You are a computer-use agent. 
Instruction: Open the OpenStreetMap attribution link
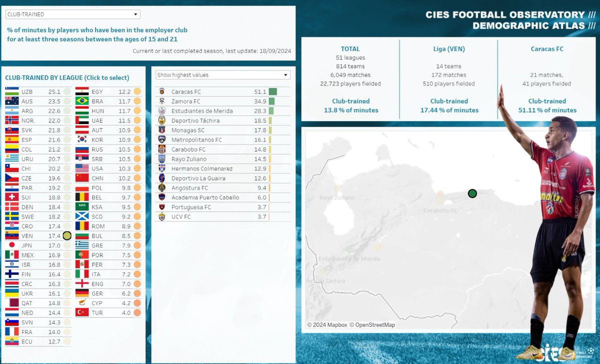(x=372, y=325)
